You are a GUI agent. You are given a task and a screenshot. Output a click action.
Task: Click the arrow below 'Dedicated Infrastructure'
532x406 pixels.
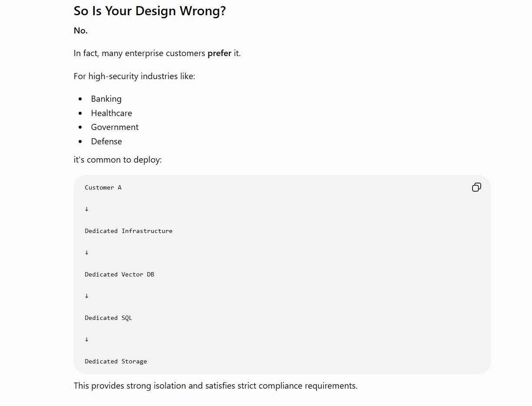86,253
